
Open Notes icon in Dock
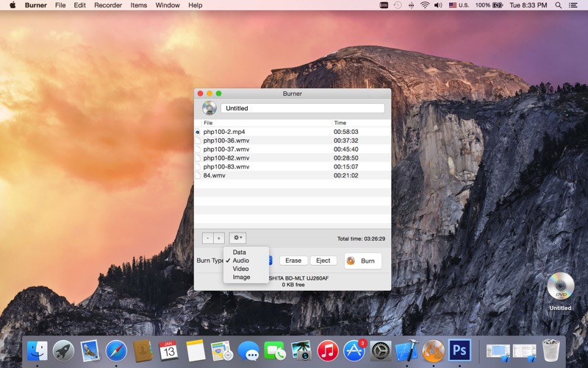[x=195, y=351]
